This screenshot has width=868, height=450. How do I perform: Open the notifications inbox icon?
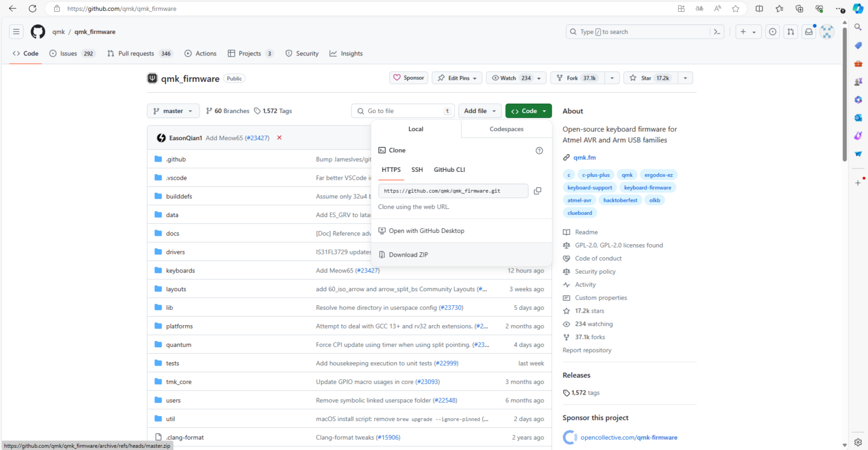point(809,32)
